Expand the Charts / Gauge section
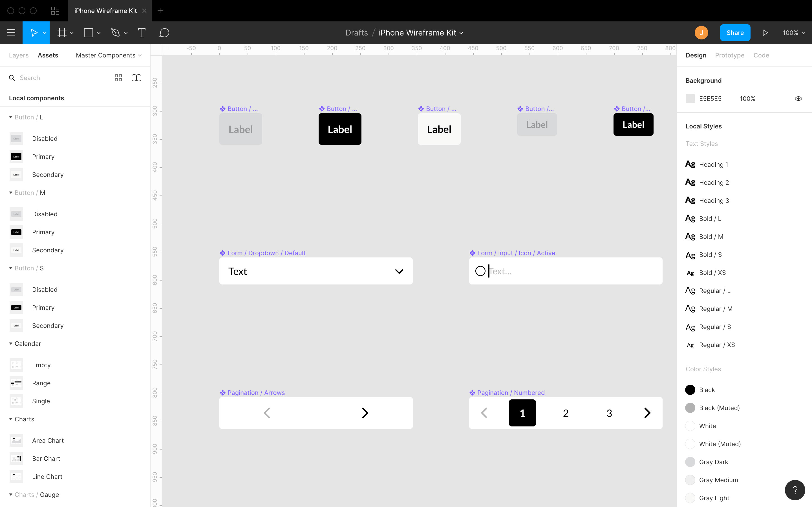The height and width of the screenshot is (507, 812). [x=10, y=495]
